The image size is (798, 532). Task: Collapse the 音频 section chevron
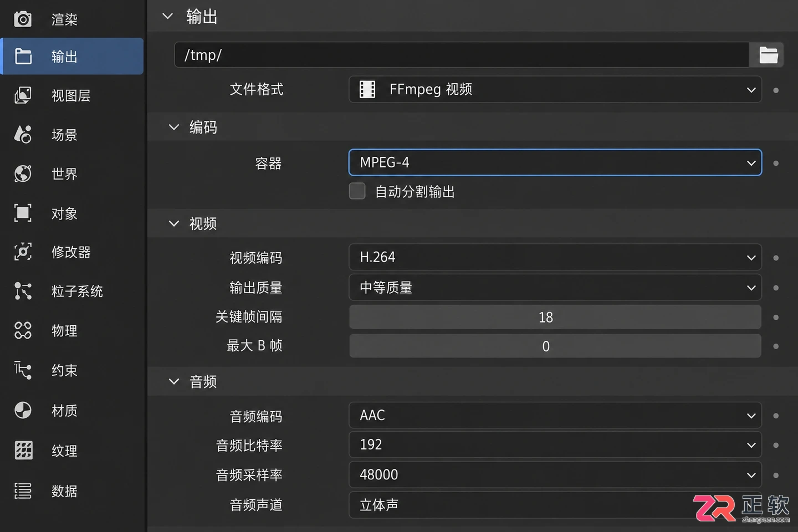click(x=173, y=381)
